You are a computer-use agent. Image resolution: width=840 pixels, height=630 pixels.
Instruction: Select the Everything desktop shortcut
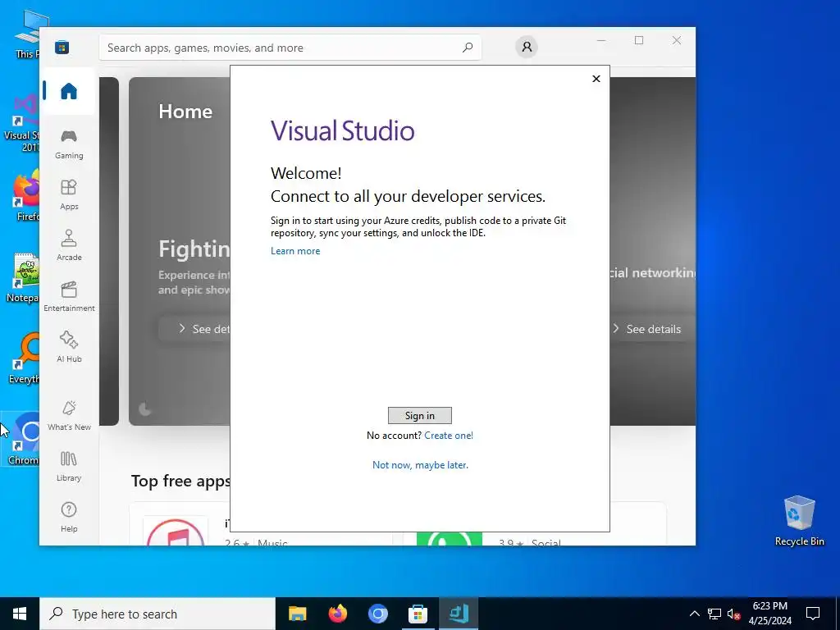point(22,358)
